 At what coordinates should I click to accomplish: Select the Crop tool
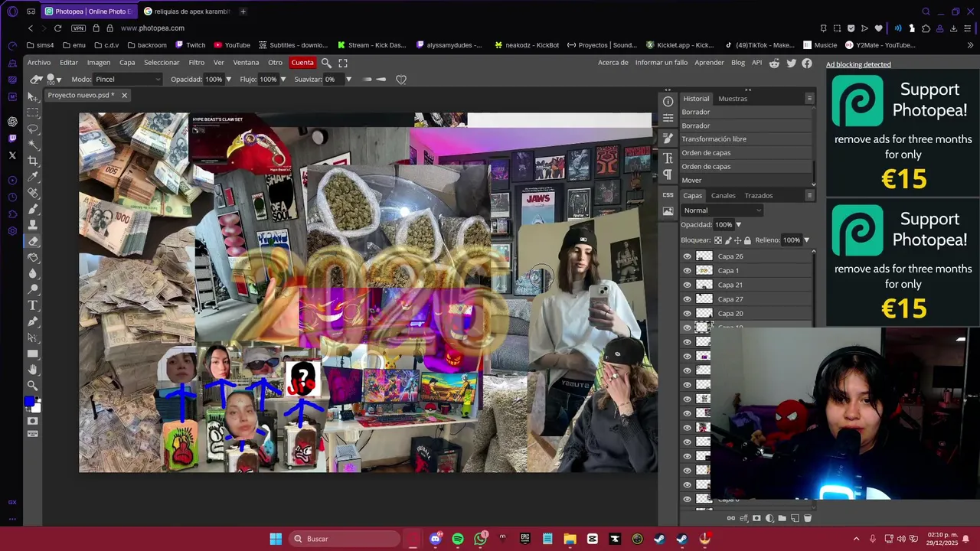tap(33, 161)
